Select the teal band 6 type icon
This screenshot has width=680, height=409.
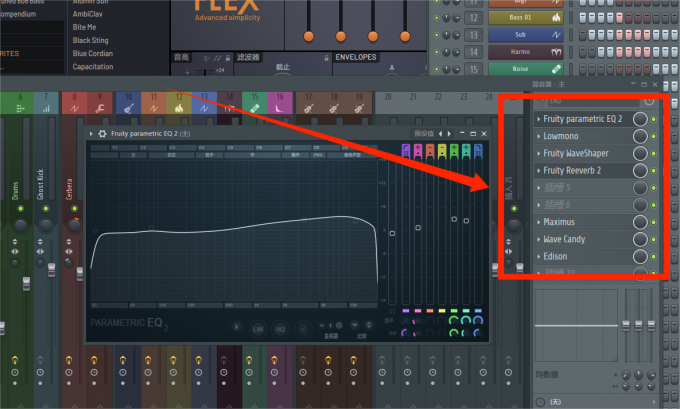(466, 151)
